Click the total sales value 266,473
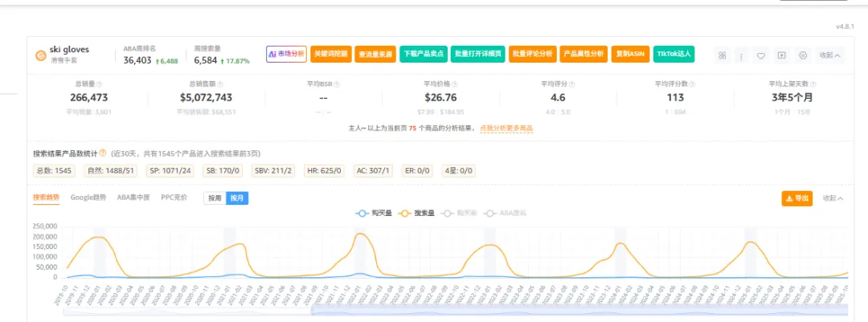This screenshot has height=322, width=868. [x=89, y=98]
